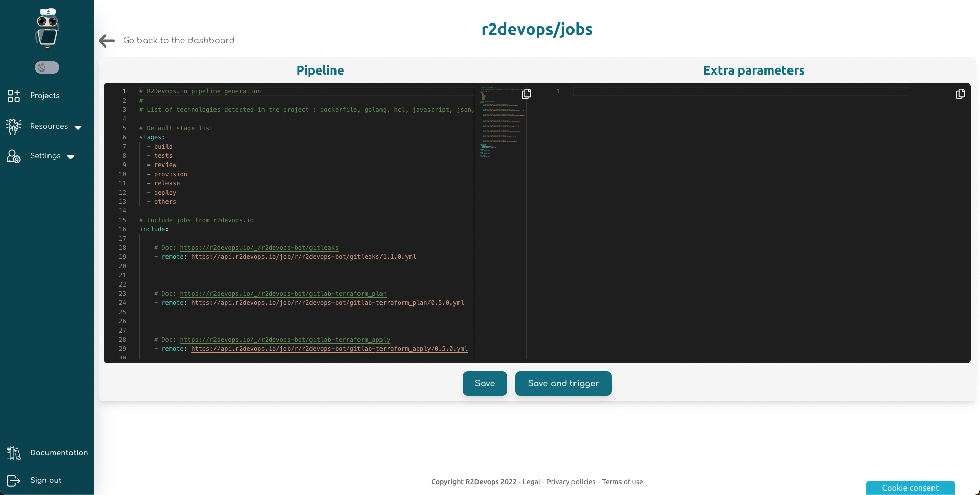
Task: Copy the Pipeline YAML with the copy icon
Action: 527,94
